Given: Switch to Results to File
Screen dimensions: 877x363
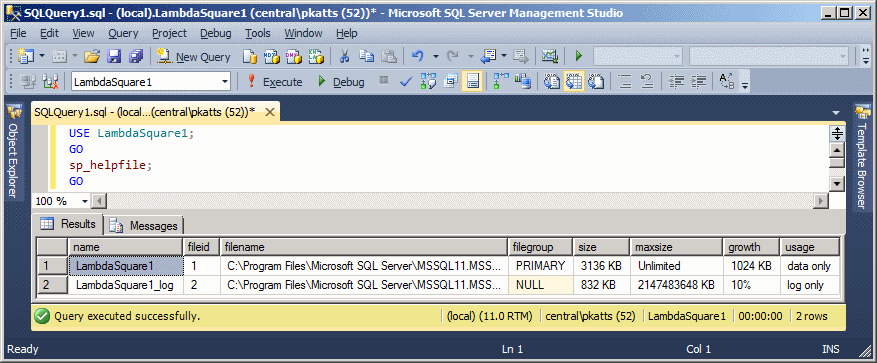Looking at the screenshot, I should pyautogui.click(x=597, y=82).
